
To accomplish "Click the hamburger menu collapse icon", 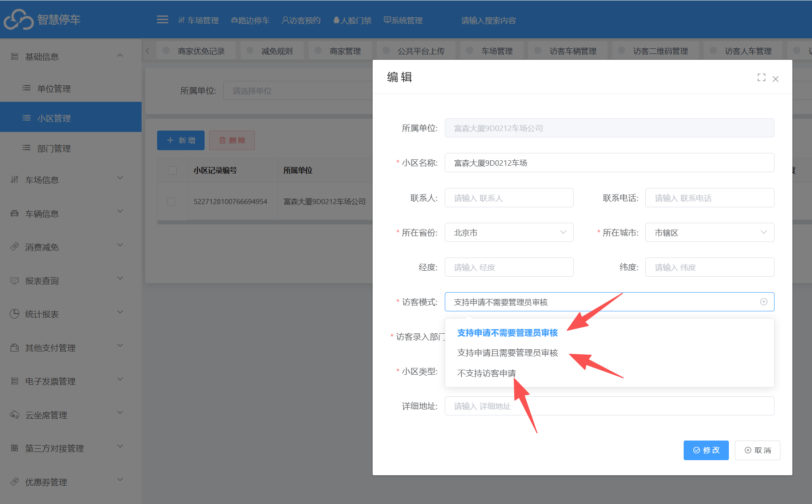I will [x=163, y=20].
